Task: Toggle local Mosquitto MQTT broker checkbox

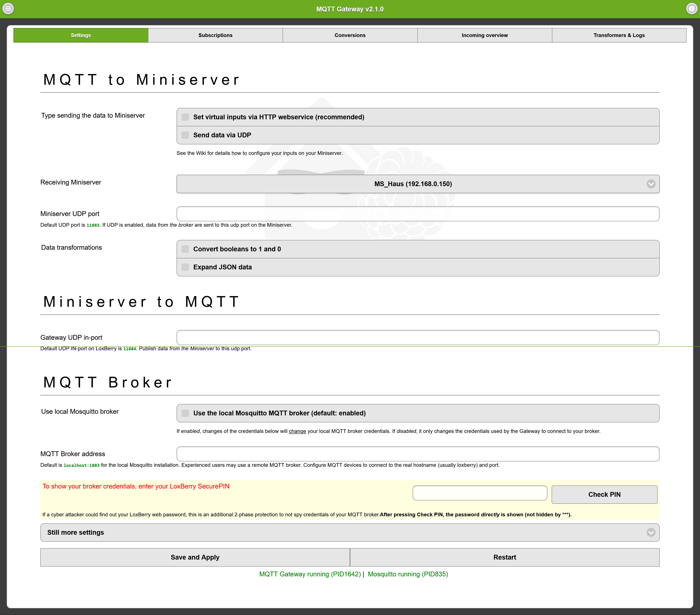Action: pos(185,413)
